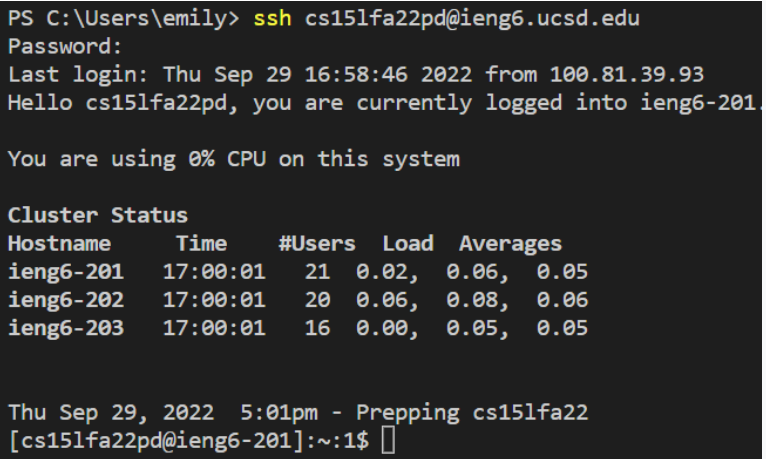
Task: Click the Cluster Status heading
Action: click(x=97, y=215)
